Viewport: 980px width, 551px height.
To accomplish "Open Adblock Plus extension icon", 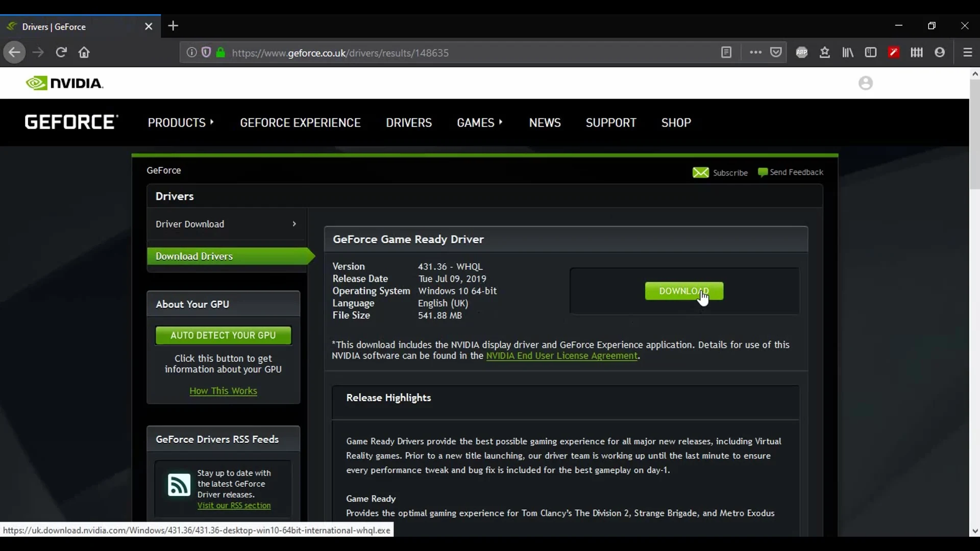I will (x=802, y=53).
